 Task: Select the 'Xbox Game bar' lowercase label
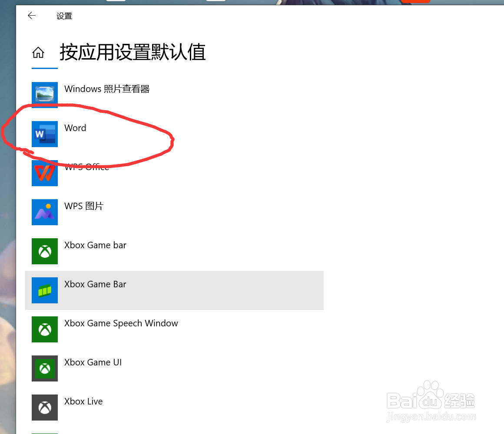95,245
